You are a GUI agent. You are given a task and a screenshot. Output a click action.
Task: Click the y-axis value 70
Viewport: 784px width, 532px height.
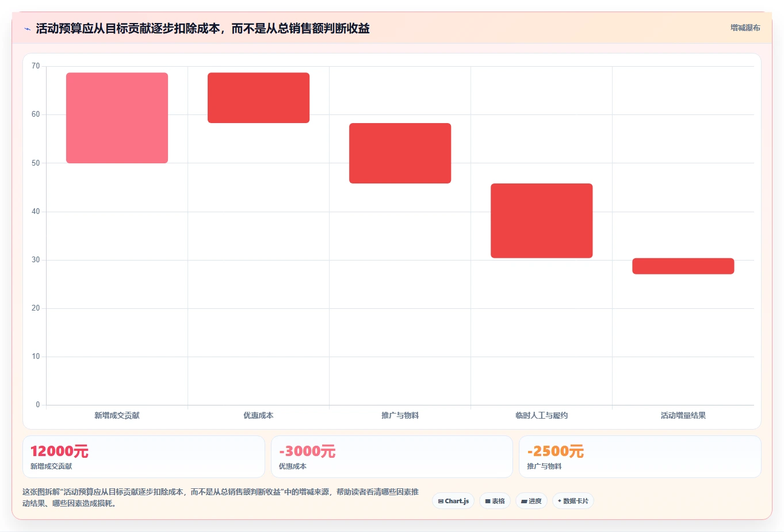36,66
